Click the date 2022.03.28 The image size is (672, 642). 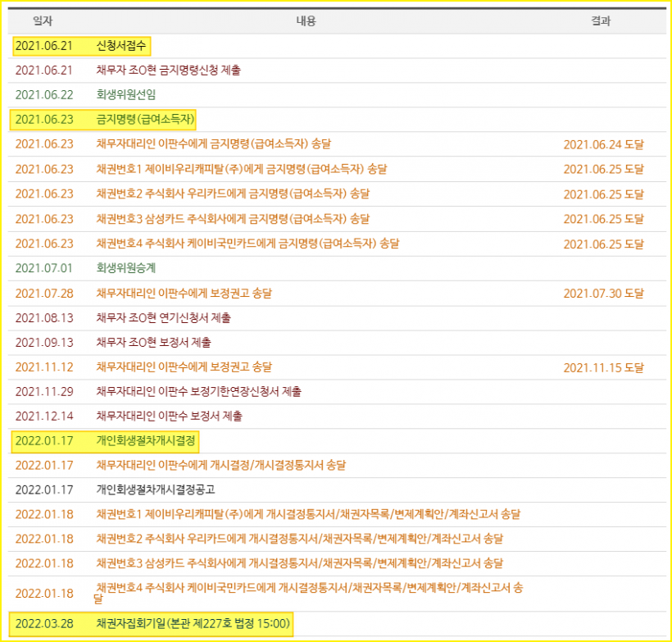pos(44,623)
